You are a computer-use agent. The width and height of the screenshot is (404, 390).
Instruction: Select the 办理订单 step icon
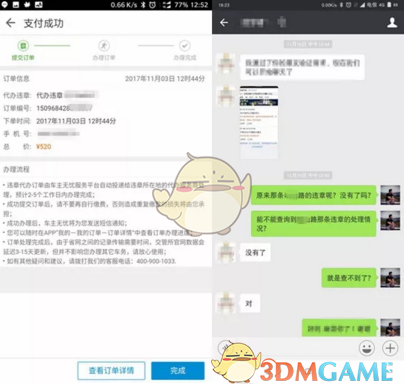pos(104,45)
